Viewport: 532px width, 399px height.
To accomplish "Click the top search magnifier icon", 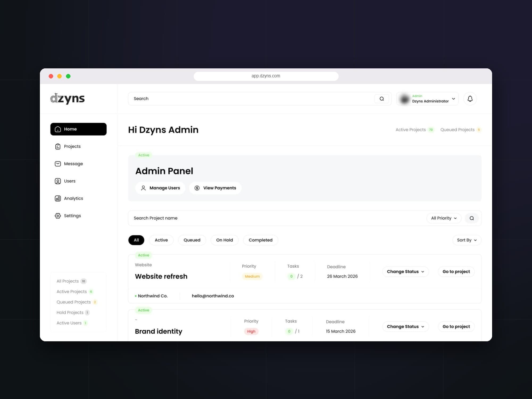I will (x=382, y=99).
